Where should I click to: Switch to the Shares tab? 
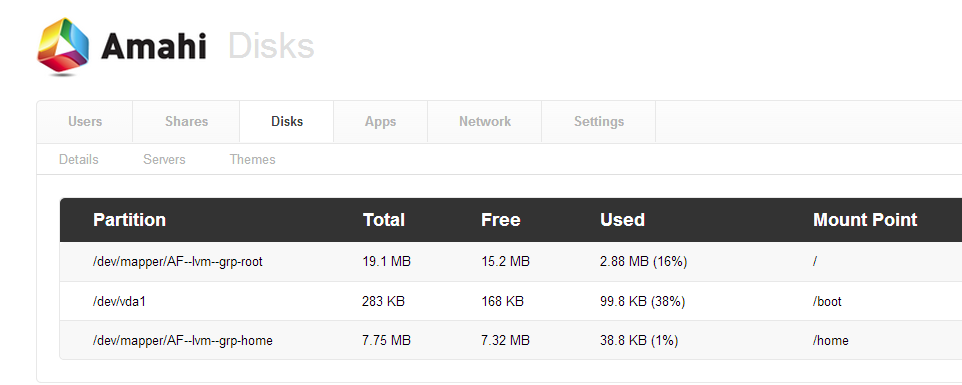(186, 121)
